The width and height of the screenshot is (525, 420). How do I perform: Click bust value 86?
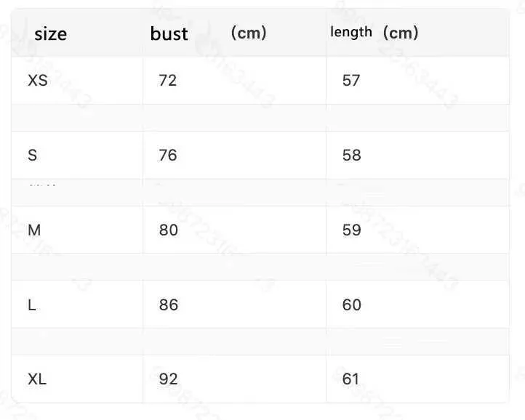coord(169,305)
